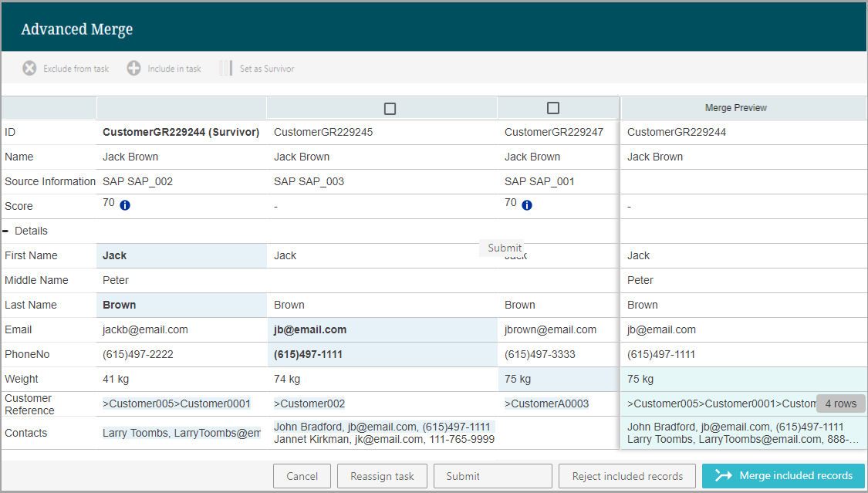The width and height of the screenshot is (868, 493).
Task: Reject included records
Action: pos(627,476)
